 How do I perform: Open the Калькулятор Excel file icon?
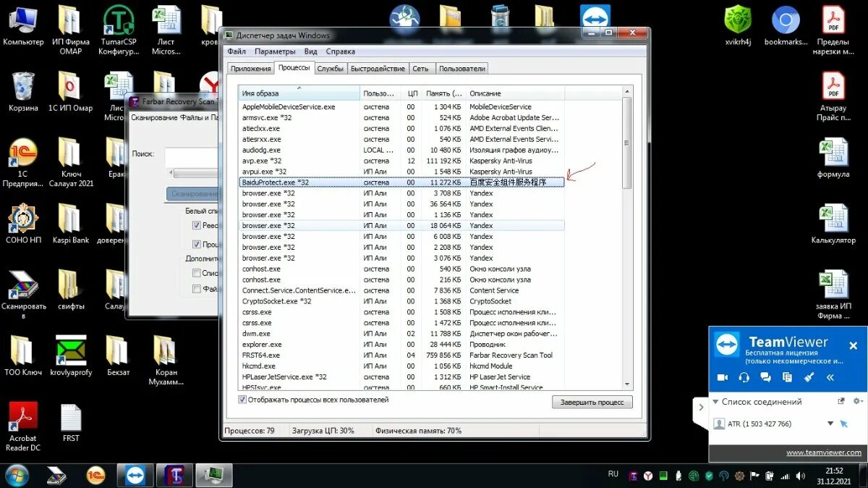point(833,224)
